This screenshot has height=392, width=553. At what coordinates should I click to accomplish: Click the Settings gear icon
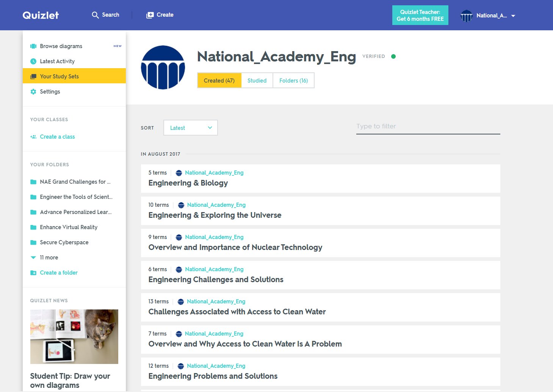coord(33,92)
